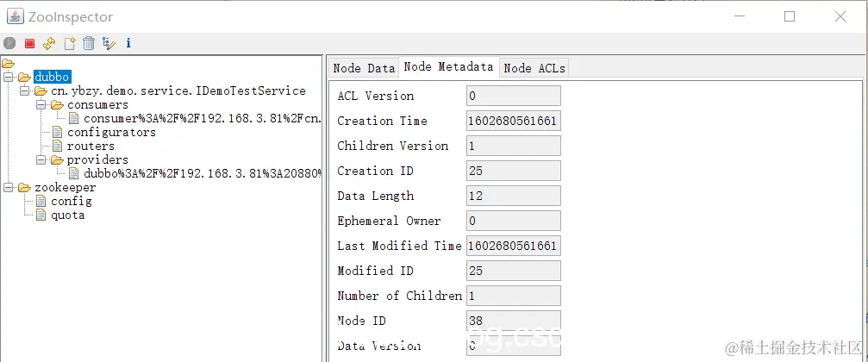Click the Data Length label
Viewport: 868px width, 362px height.
coord(375,196)
